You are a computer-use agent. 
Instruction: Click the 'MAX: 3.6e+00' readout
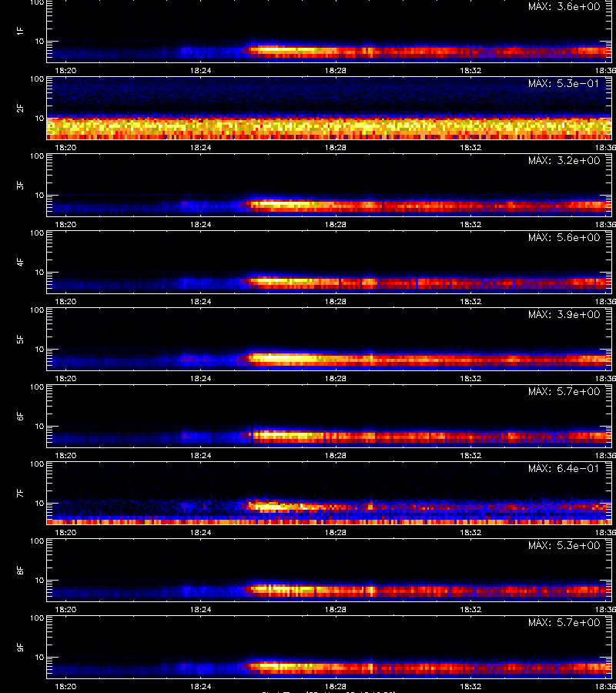(x=564, y=7)
